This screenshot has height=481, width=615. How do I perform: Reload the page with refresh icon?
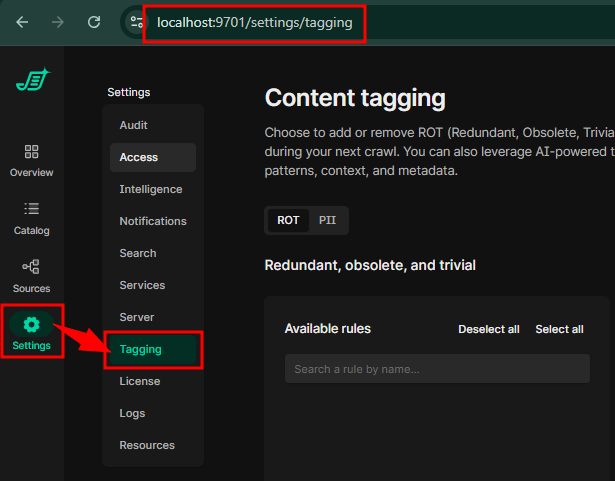pos(94,21)
